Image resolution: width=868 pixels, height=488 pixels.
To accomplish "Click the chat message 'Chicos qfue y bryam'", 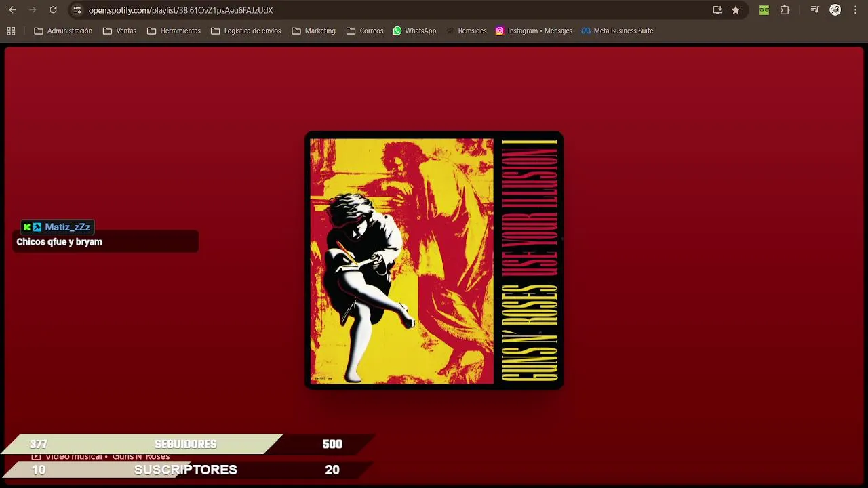I will tap(59, 242).
